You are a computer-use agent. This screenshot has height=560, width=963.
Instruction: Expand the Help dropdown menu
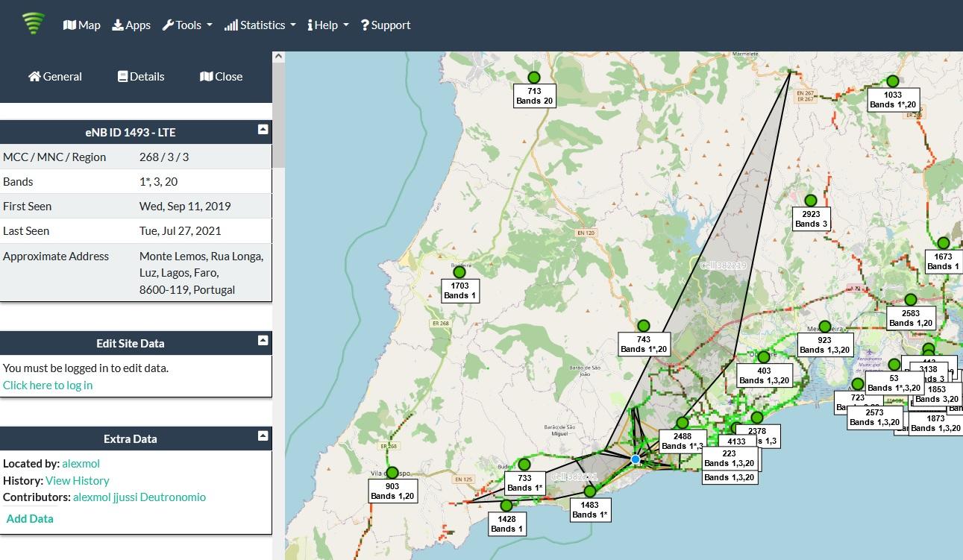pos(328,25)
